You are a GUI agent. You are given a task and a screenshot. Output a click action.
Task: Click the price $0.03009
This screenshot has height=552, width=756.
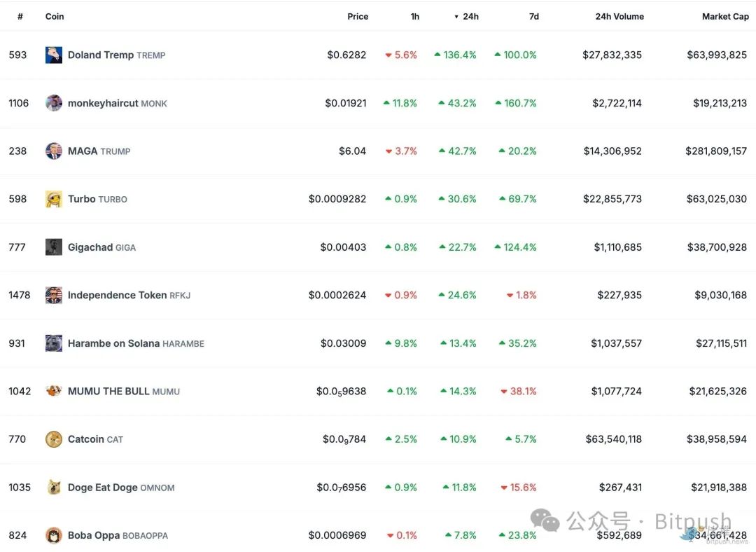(x=343, y=343)
